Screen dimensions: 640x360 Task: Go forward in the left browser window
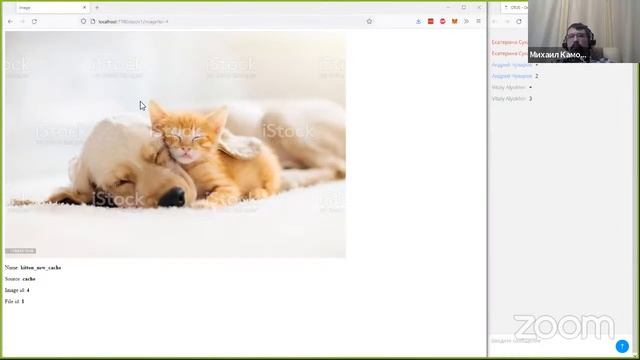(x=22, y=22)
